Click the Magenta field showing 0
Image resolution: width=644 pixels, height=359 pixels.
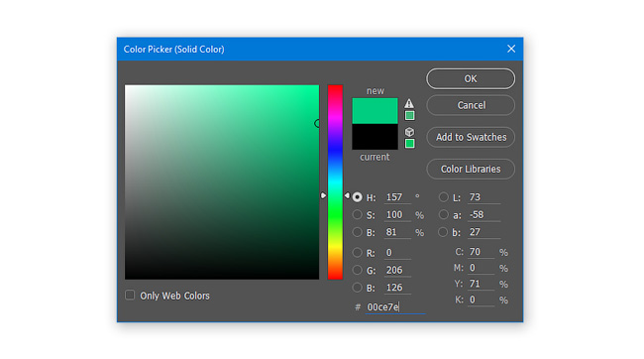(x=481, y=268)
